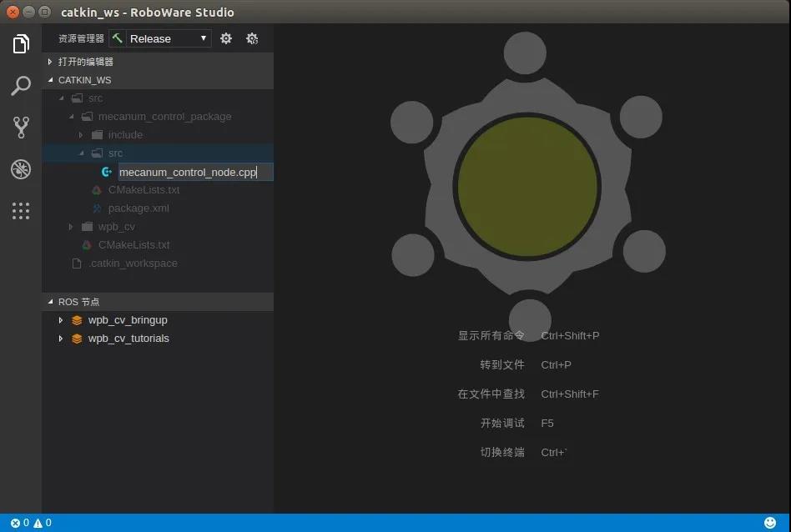The height and width of the screenshot is (532, 791).
Task: Expand the include folder arrow
Action: [81, 134]
